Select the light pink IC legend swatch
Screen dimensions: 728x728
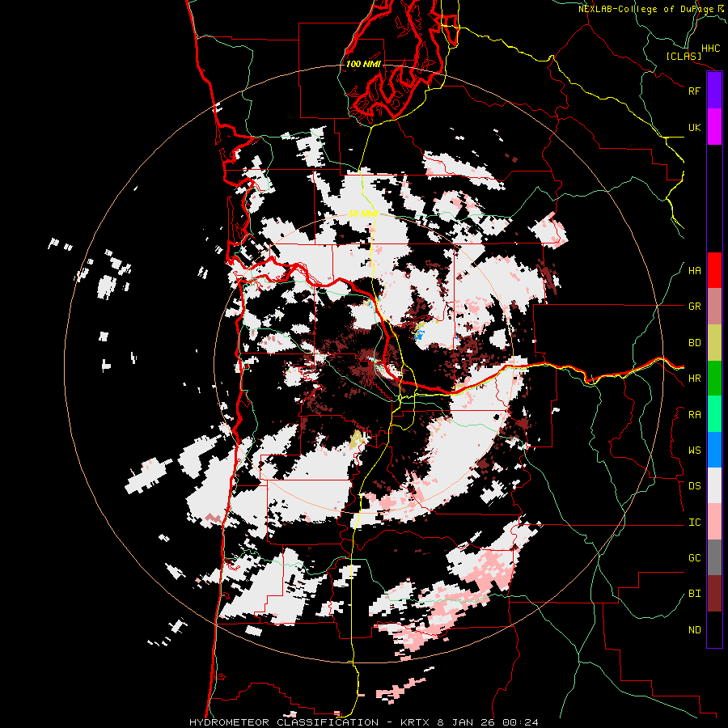coord(714,522)
